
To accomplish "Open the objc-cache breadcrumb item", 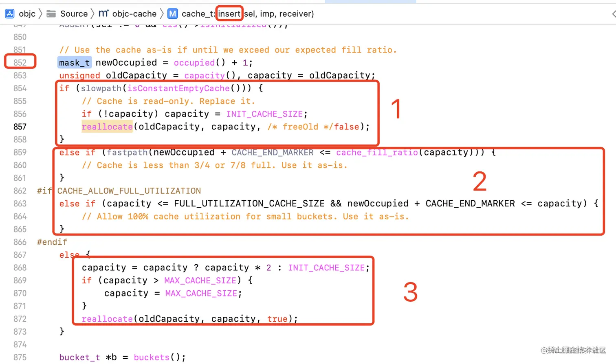I will pos(134,14).
